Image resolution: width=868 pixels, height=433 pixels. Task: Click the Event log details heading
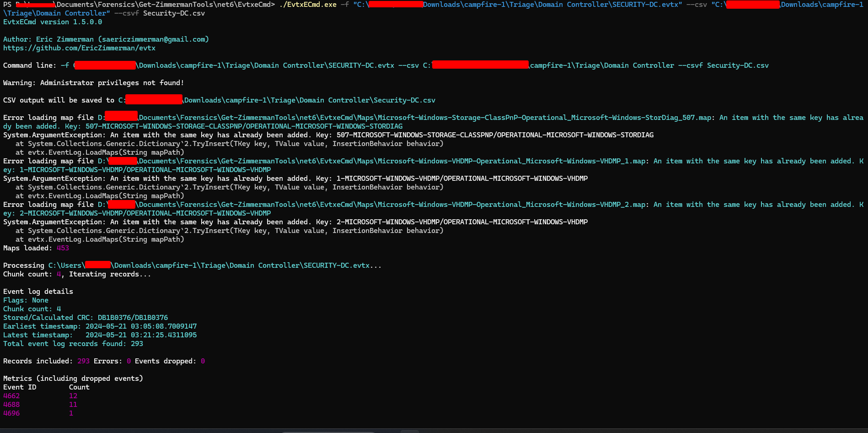click(38, 292)
